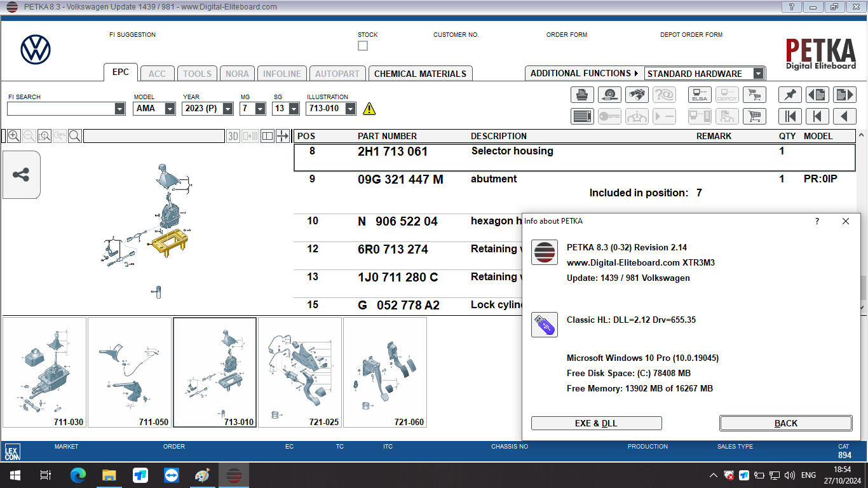Select illustration thumbnail 713-010
This screenshot has height=488, width=868.
click(x=215, y=372)
